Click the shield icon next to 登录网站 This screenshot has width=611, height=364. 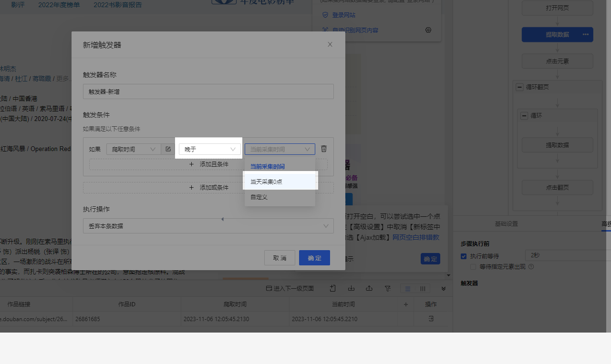coord(325,15)
